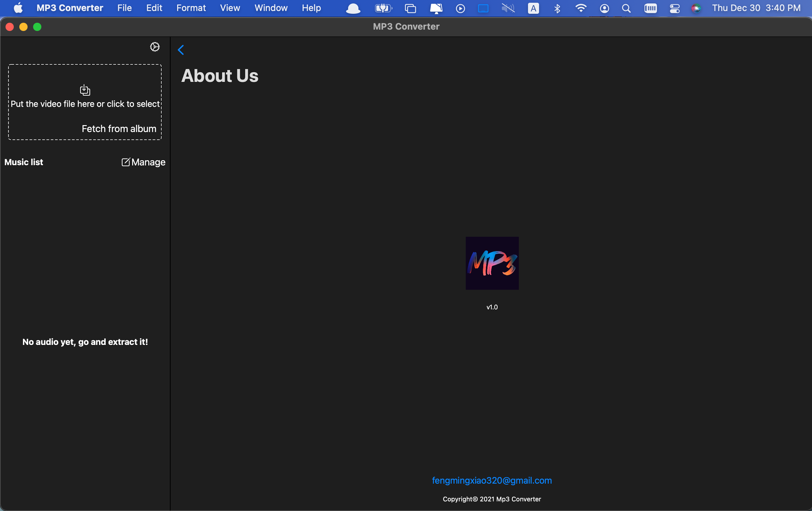Click Put the video file here text
This screenshot has height=511, width=812.
85,104
